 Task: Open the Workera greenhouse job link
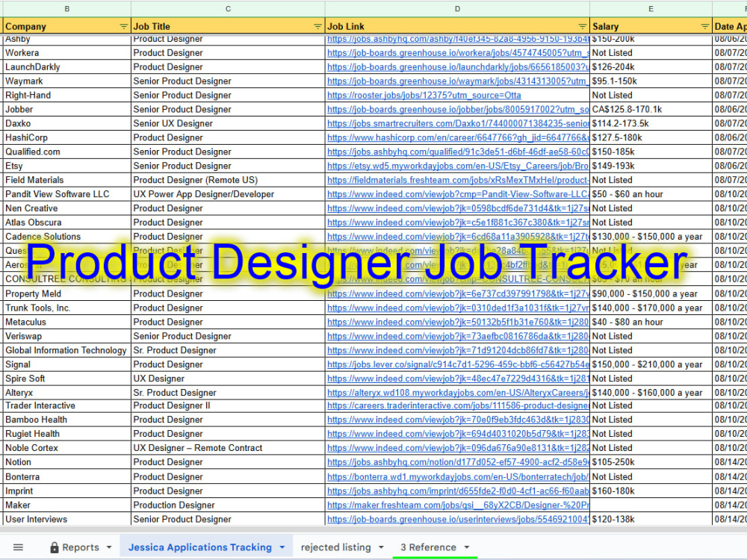pos(458,53)
